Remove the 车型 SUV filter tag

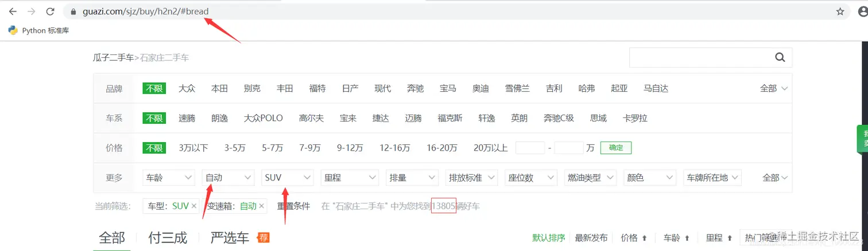(194, 206)
